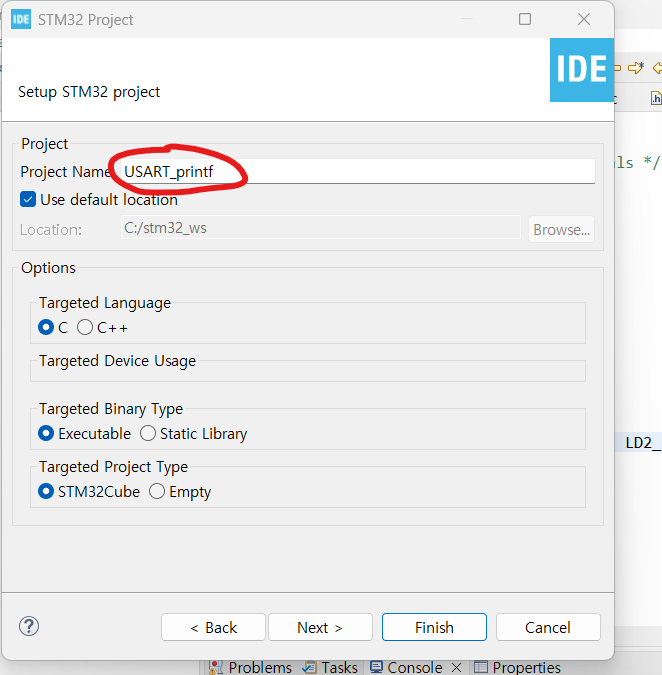Cancel the STM32 Project dialog
662x675 pixels.
[x=548, y=627]
